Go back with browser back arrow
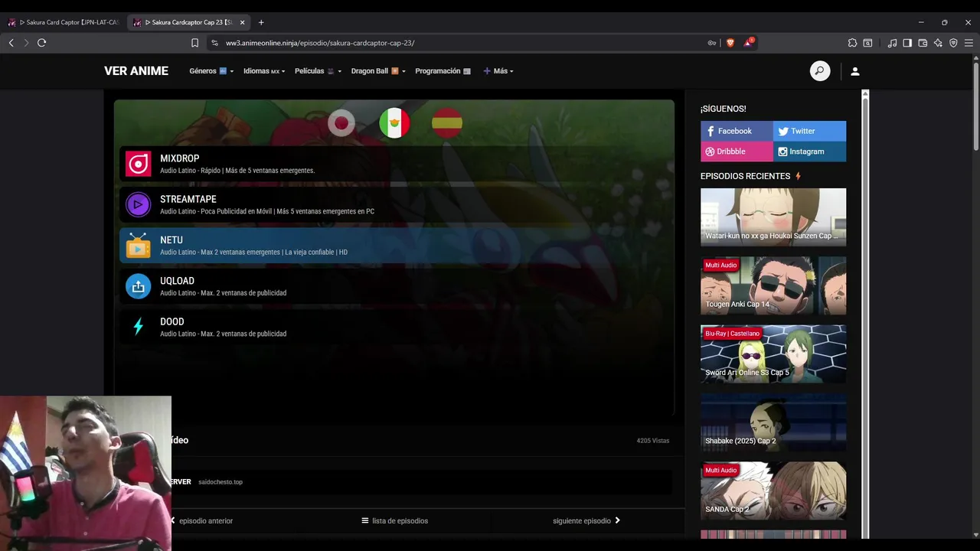 coord(11,43)
